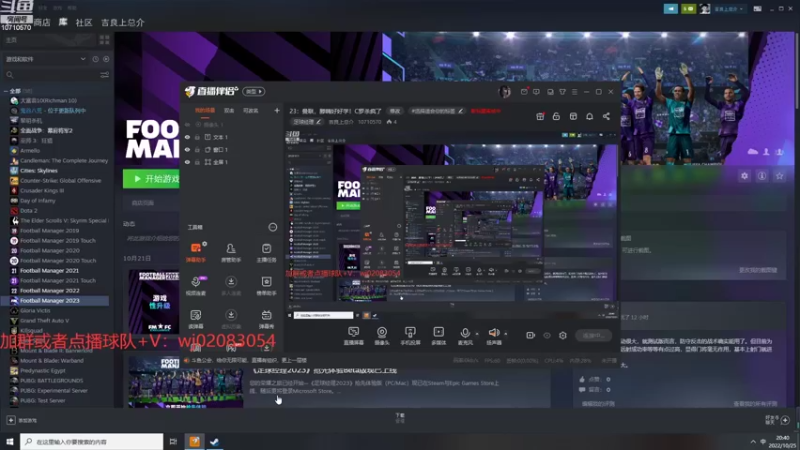
Task: Select Dota 2 in Steam library
Action: point(28,210)
